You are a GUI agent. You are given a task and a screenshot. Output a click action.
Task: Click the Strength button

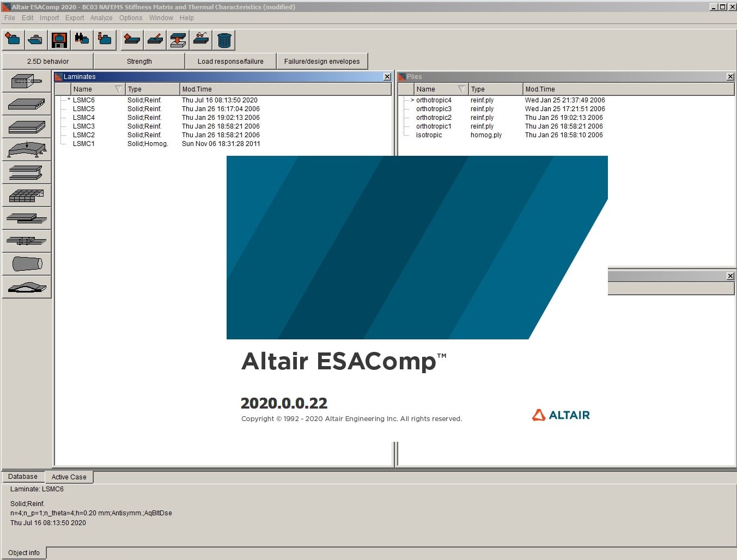click(x=139, y=61)
